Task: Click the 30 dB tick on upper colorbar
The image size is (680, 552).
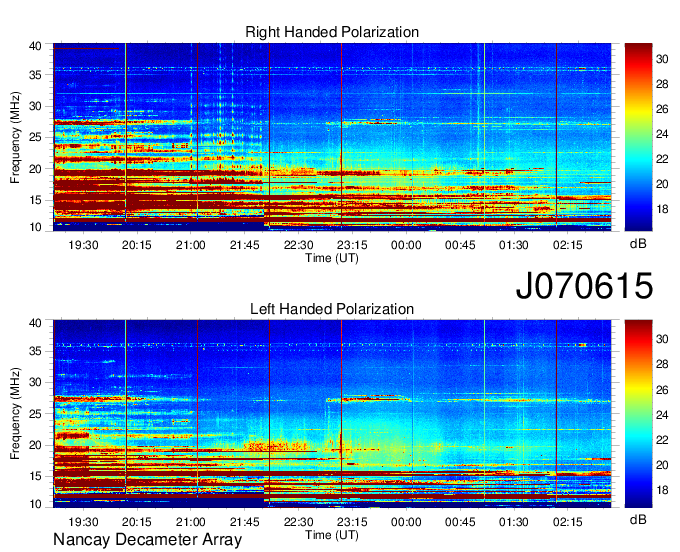Action: [662, 59]
